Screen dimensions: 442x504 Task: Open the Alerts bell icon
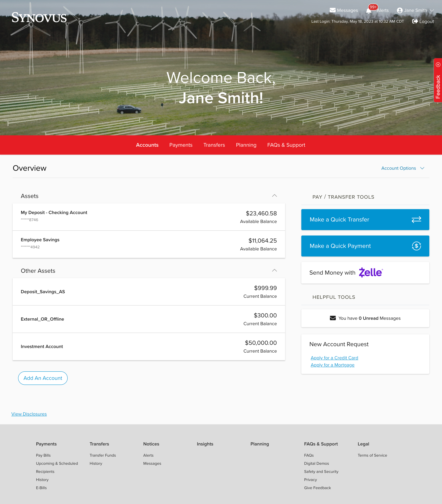[x=369, y=11]
